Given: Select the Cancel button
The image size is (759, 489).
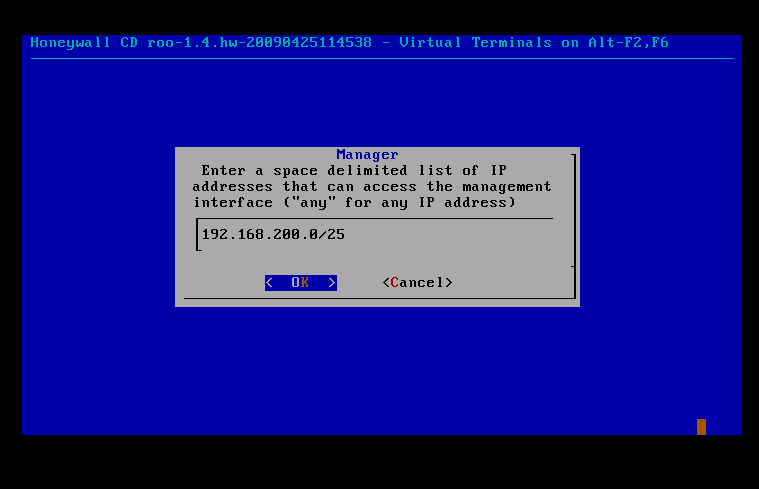Looking at the screenshot, I should click(417, 283).
